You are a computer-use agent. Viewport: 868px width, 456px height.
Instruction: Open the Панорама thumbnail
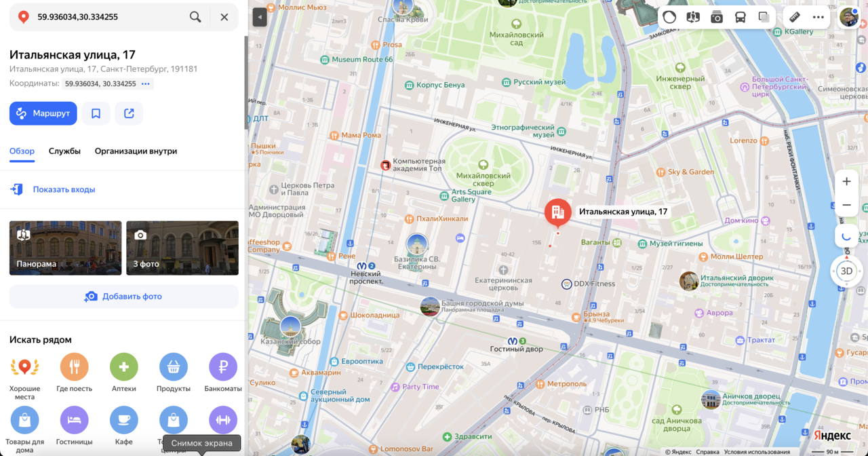[65, 248]
